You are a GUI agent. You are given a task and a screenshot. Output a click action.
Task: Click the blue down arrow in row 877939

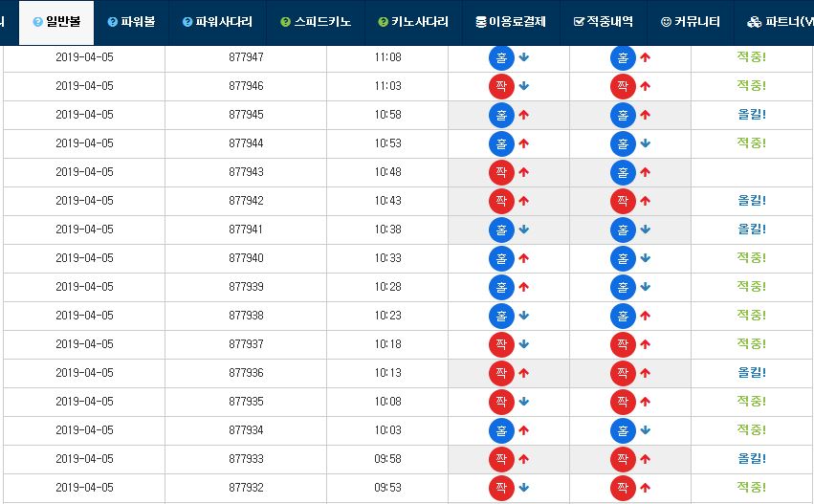click(646, 287)
